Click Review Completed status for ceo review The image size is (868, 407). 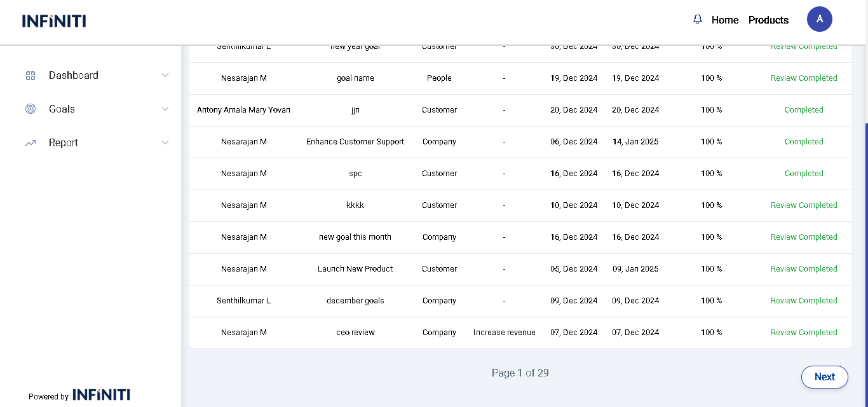click(x=804, y=333)
